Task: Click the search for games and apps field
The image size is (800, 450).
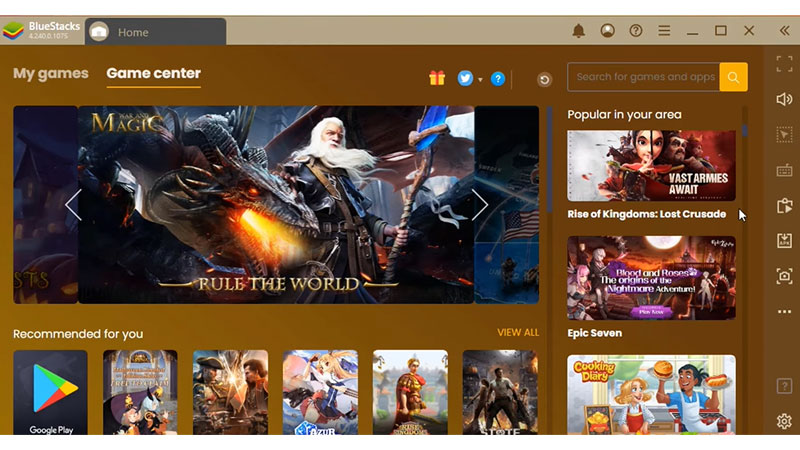Action: (x=644, y=77)
